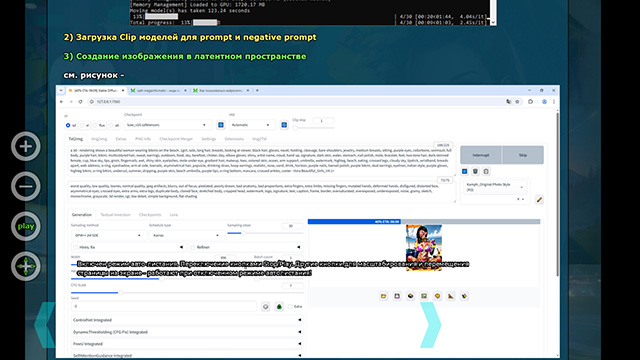Click last icon in row below the preview
This screenshot has height=360, width=640.
[x=464, y=296]
